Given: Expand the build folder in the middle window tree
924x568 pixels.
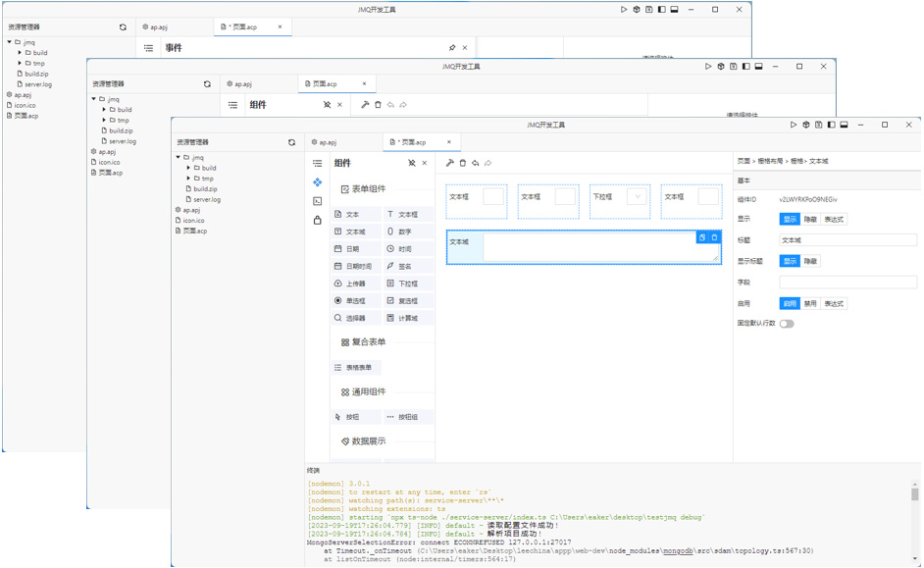Looking at the screenshot, I should [104, 110].
